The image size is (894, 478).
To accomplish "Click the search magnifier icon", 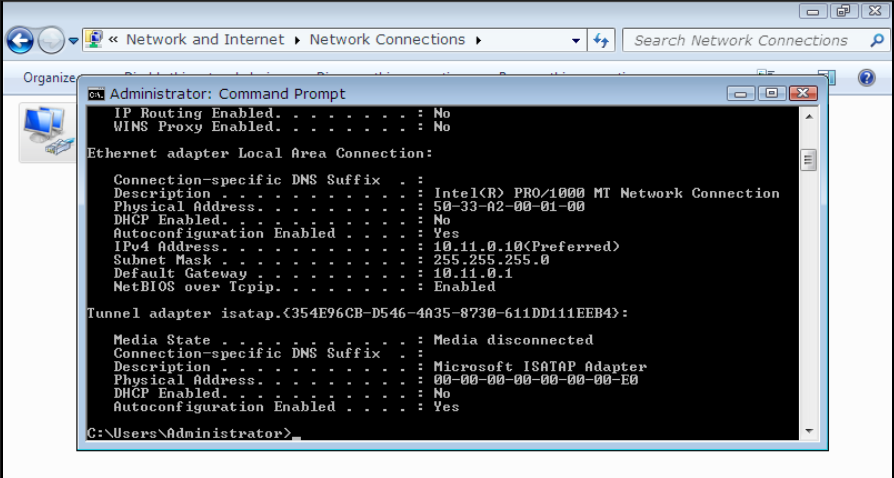I will pyautogui.click(x=867, y=40).
